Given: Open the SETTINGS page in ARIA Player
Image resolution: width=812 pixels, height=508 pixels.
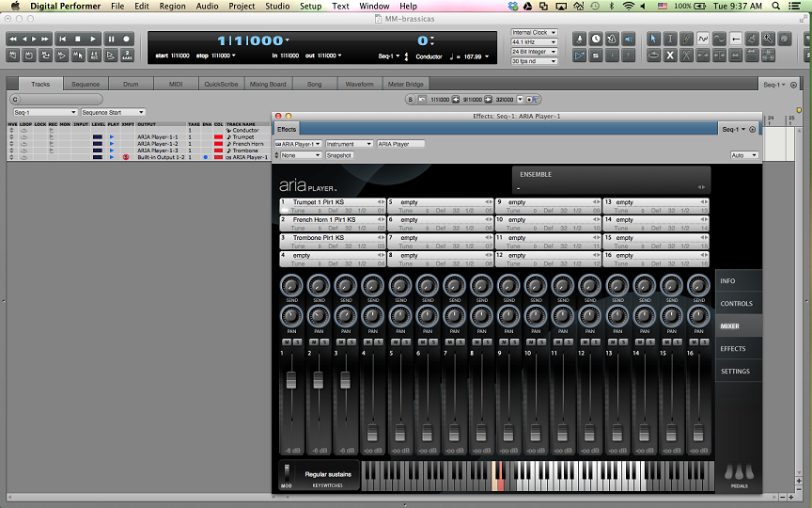Looking at the screenshot, I should (x=739, y=372).
